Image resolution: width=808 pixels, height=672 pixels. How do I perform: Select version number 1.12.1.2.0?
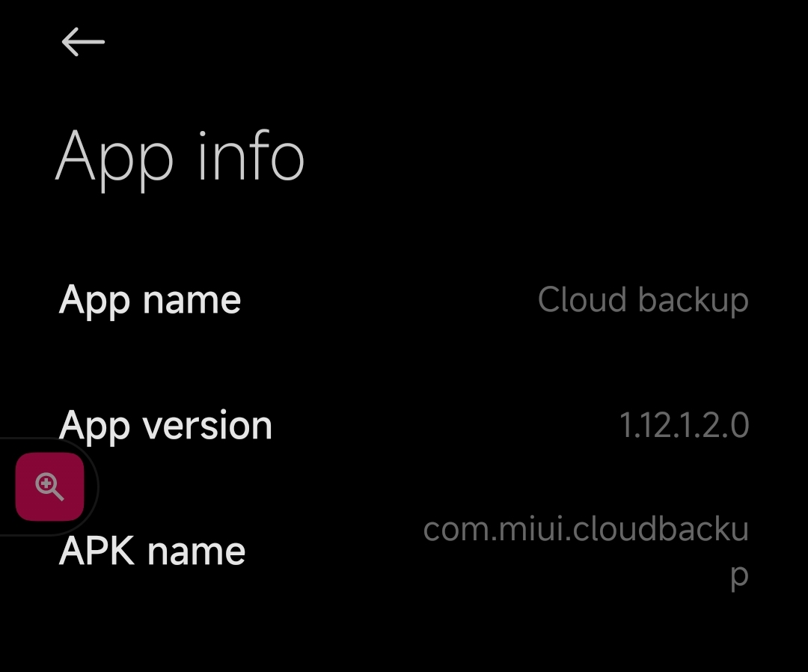[684, 425]
